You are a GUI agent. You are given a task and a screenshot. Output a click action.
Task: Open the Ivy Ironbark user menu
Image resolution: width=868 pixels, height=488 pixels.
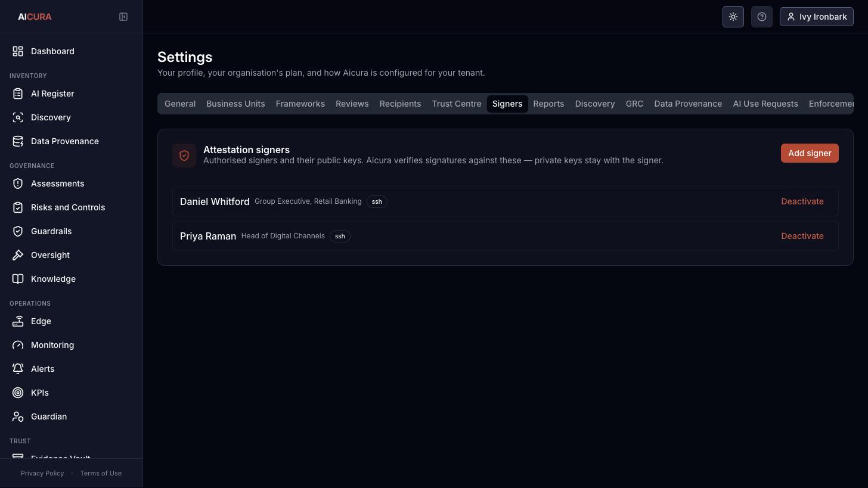[817, 17]
